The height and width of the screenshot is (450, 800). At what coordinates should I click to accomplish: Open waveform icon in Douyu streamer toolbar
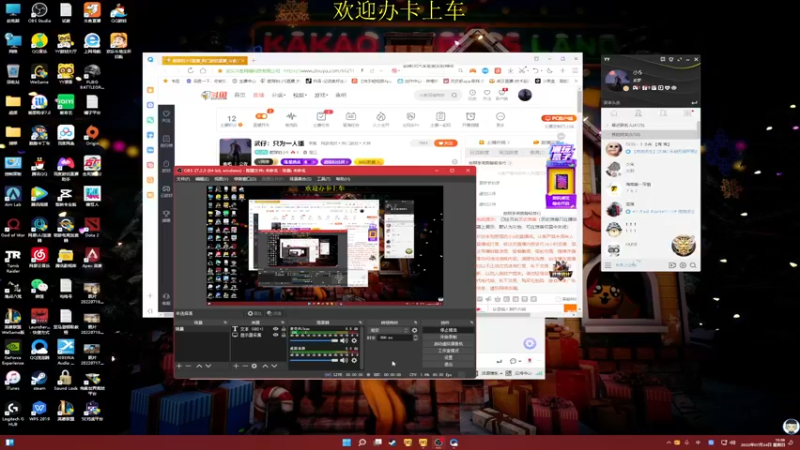291,118
